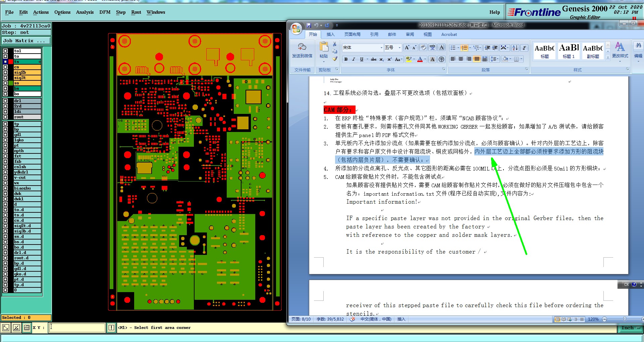Click the enclosed characters (字) icon
This screenshot has width=644, height=342.
(441, 59)
